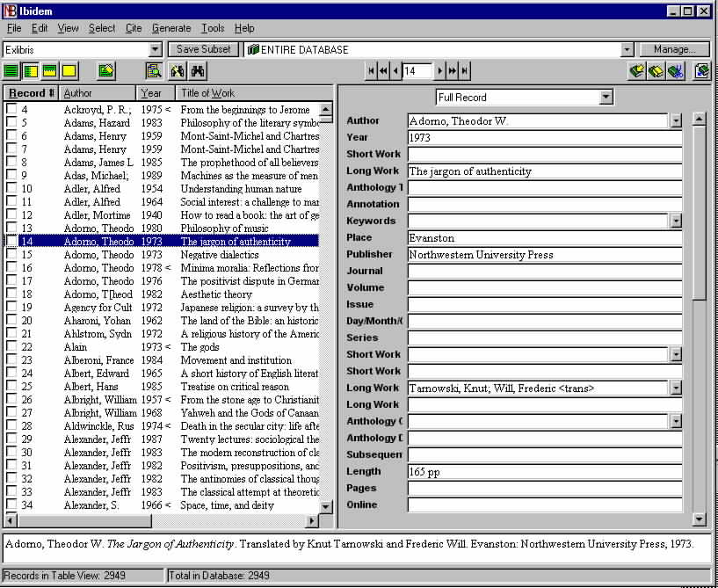Viewport: 718px width, 588px height.
Task: Sort by Record # column header
Action: click(31, 93)
